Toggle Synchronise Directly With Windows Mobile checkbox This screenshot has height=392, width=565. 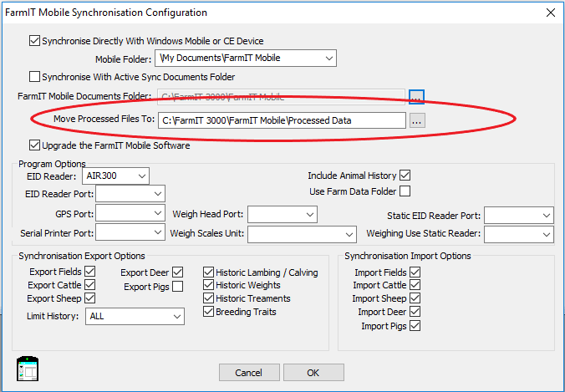pos(34,40)
